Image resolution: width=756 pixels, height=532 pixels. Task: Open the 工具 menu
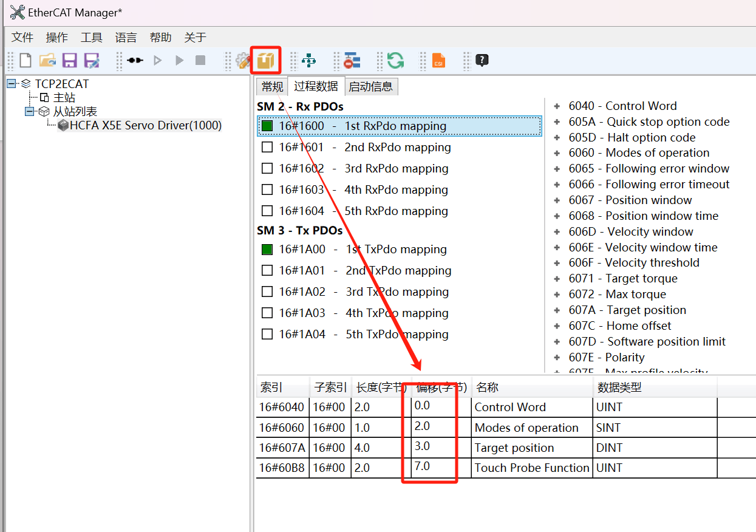pyautogui.click(x=92, y=38)
